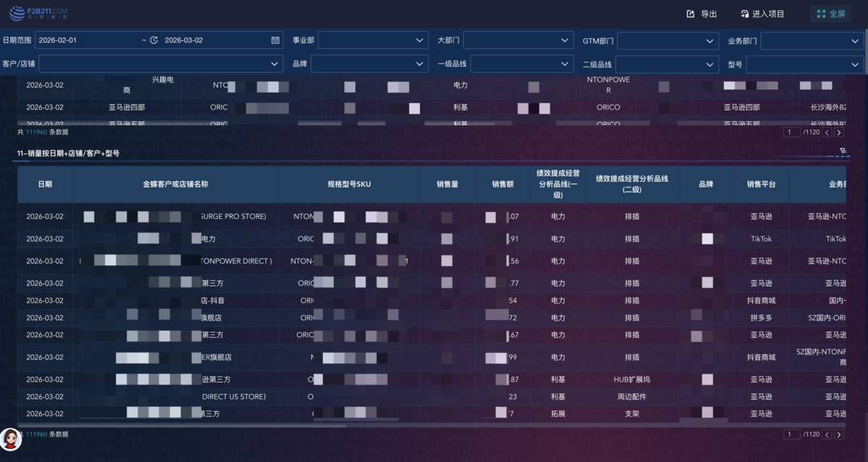
Task: Open the assistant avatar at bottom left
Action: pos(11,439)
